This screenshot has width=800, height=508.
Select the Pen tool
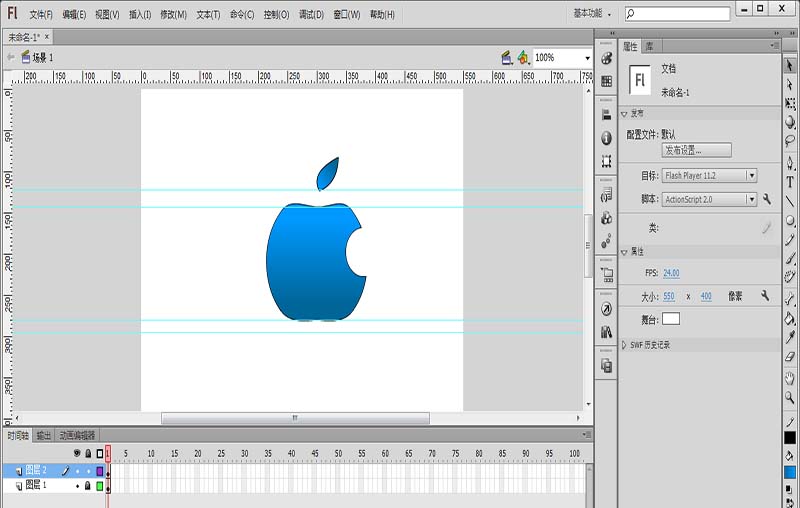coord(790,163)
